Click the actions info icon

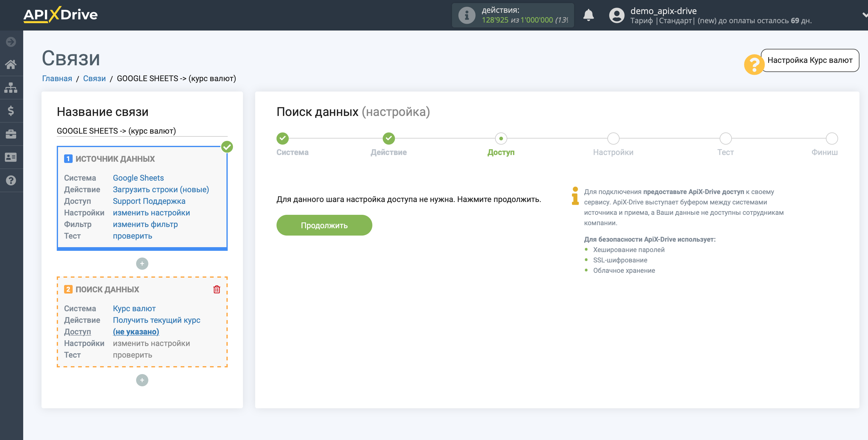point(467,15)
